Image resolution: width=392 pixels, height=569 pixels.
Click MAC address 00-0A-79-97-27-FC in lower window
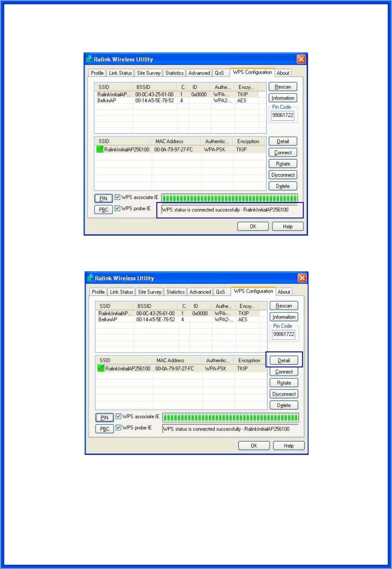[x=174, y=368]
